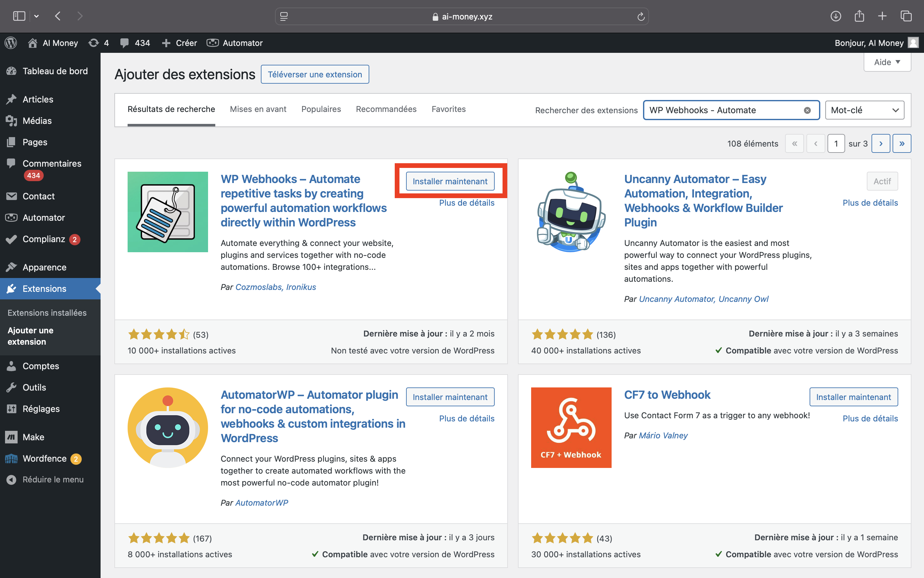Image resolution: width=924 pixels, height=578 pixels.
Task: Expand the Aide help dropdown
Action: click(x=886, y=62)
